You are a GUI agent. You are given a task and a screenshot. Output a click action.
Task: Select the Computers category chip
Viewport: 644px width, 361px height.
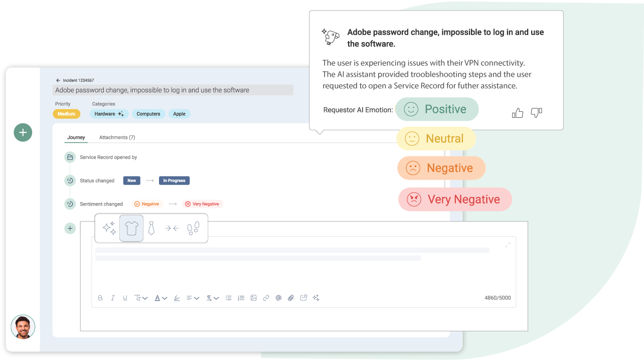(x=148, y=114)
